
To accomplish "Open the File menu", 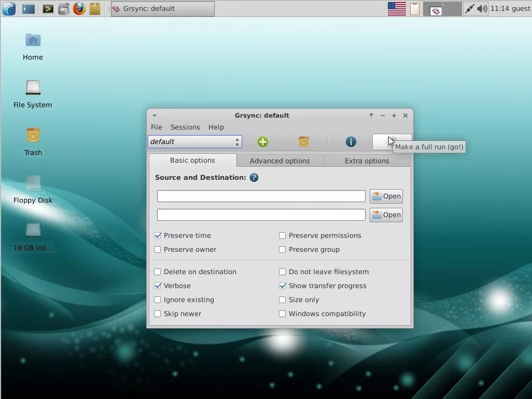I will click(157, 127).
